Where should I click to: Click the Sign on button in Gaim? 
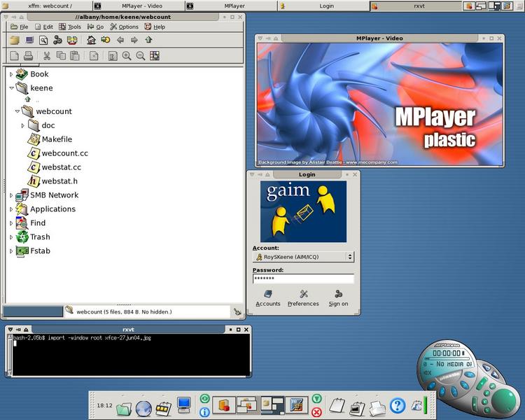point(338,298)
